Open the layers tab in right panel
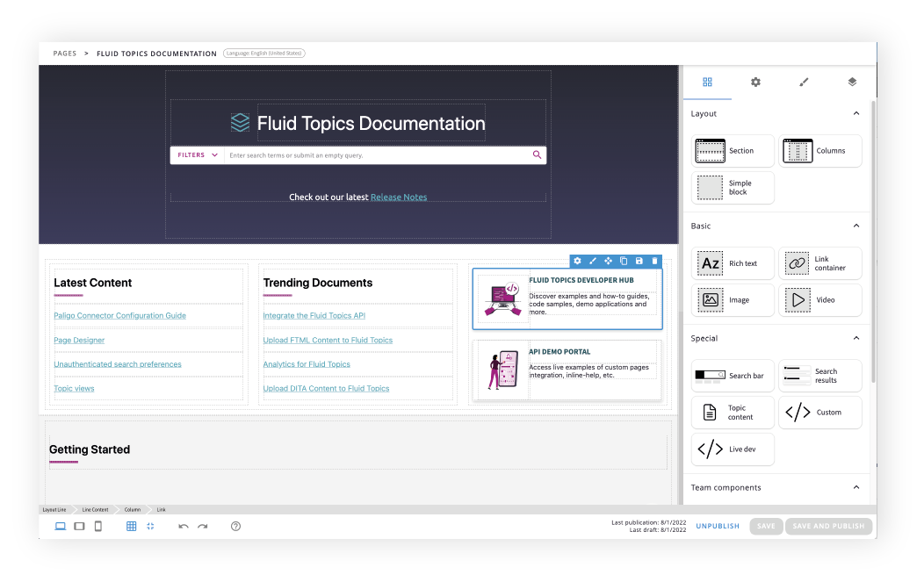924x582 pixels. click(852, 82)
